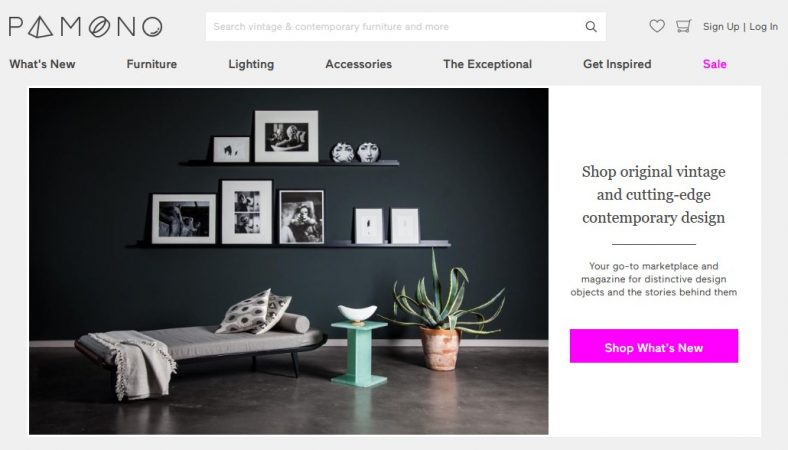Viewport: 788px width, 450px height.
Task: Open the Furniture menu
Action: click(x=152, y=64)
